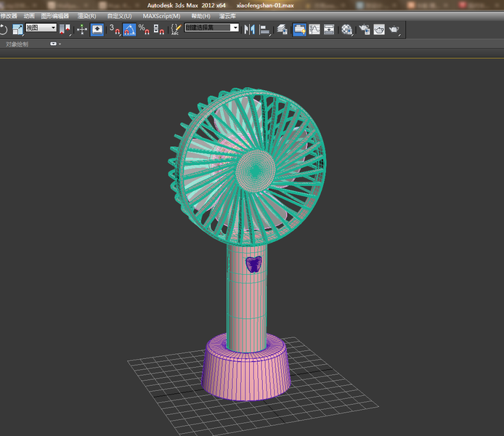This screenshot has width=504, height=436.
Task: Click the Render Production teapot icon
Action: click(x=394, y=29)
